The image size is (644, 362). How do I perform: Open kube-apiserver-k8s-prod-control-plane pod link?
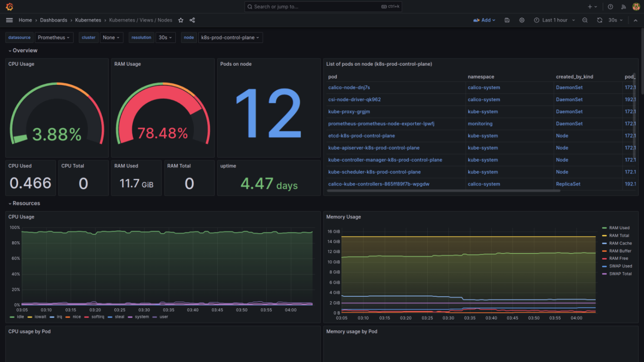[x=374, y=148]
